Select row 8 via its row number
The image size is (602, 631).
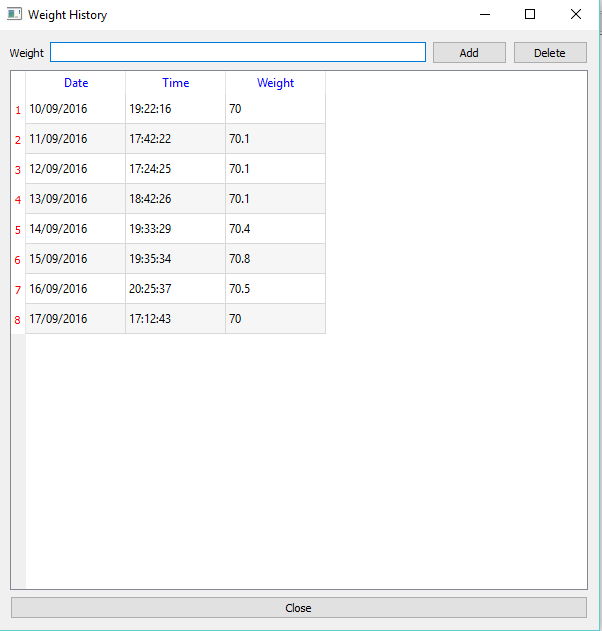coord(18,320)
